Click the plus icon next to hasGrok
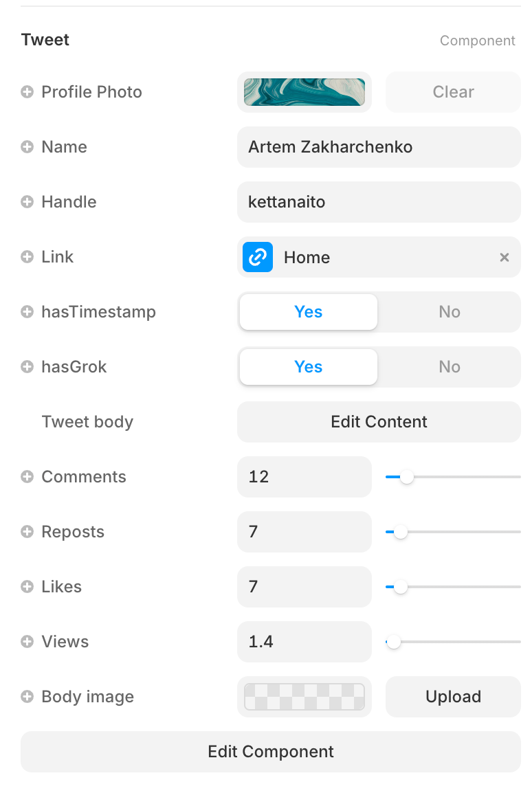The height and width of the screenshot is (793, 532). [x=28, y=366]
